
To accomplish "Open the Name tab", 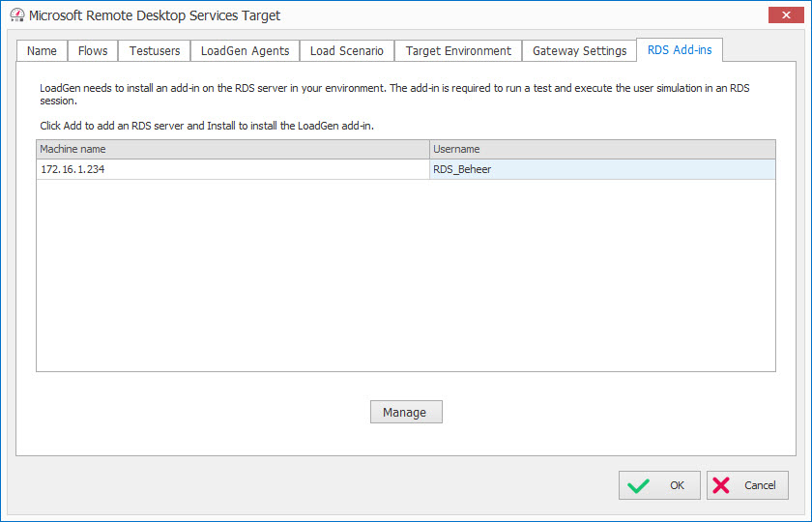I will pos(42,50).
